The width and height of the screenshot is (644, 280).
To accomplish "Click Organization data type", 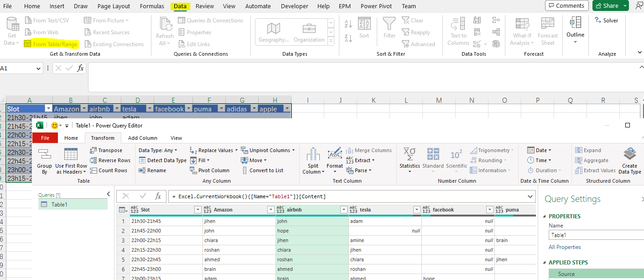I will coord(309,32).
